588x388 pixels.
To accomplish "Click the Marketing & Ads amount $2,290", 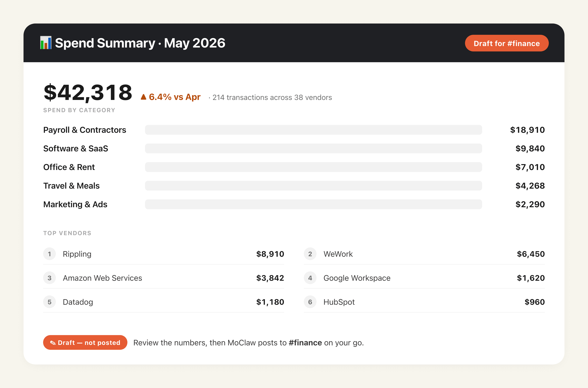I will pyautogui.click(x=530, y=204).
